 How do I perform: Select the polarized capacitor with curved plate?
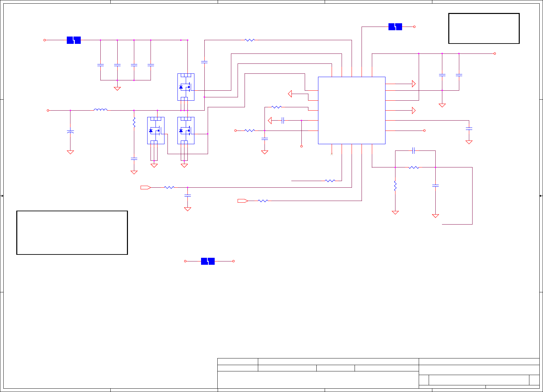70,132
